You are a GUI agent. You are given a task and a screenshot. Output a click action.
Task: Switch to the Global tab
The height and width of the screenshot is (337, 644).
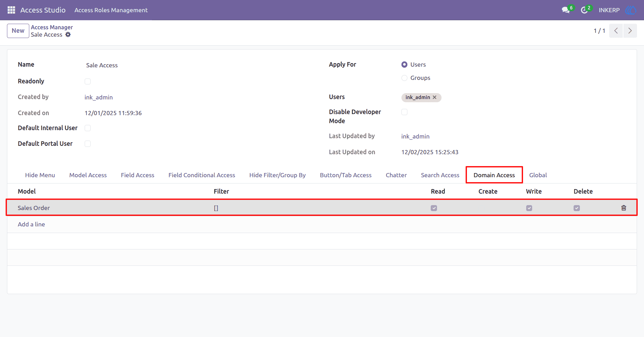538,175
